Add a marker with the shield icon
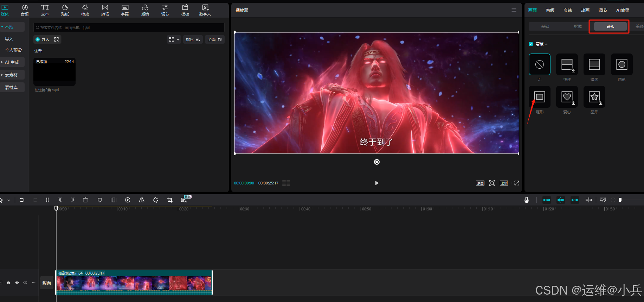The image size is (644, 302). click(99, 200)
